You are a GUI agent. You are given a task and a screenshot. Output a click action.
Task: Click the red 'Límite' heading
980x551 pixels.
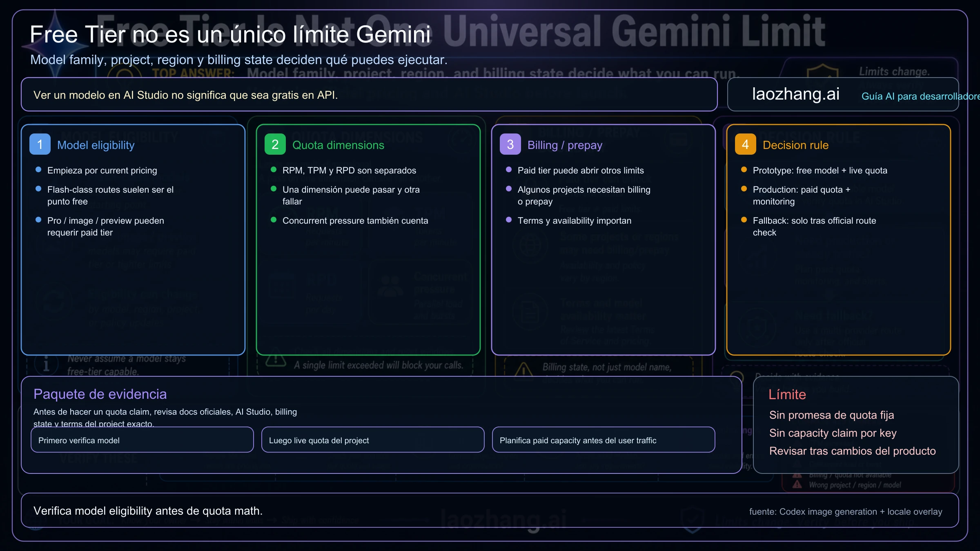tap(787, 395)
